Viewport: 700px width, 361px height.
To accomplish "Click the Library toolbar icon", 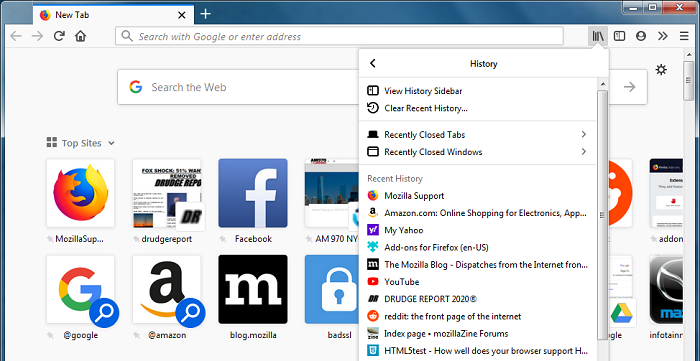I will 598,36.
